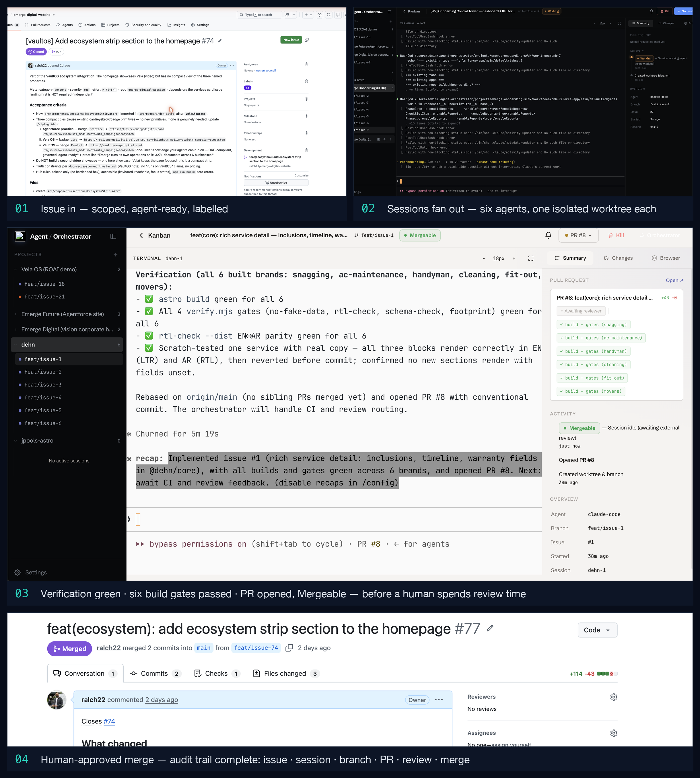Expand the Emerge Digital (vision corporate) project
The width and height of the screenshot is (700, 778).
tap(15, 330)
